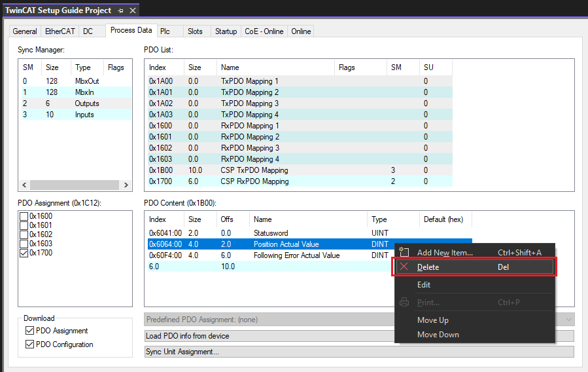Select Following Error Actual Value row
The width and height of the screenshot is (588, 372).
coord(271,255)
